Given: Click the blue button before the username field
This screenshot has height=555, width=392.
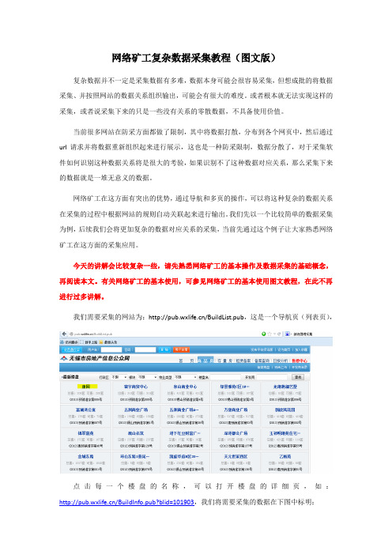Looking at the screenshot, I should pos(71,349).
